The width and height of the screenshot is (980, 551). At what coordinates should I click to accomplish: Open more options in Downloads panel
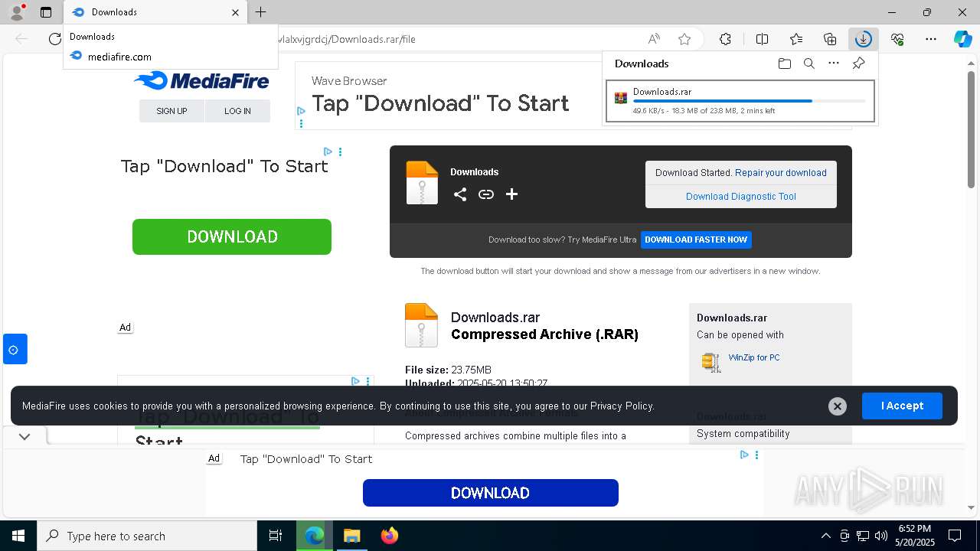834,64
